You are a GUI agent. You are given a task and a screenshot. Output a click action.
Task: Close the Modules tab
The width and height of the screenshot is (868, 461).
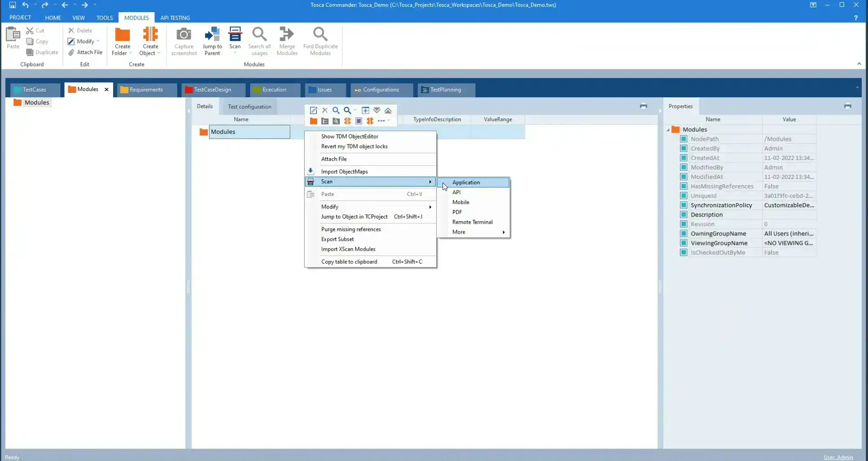[106, 90]
